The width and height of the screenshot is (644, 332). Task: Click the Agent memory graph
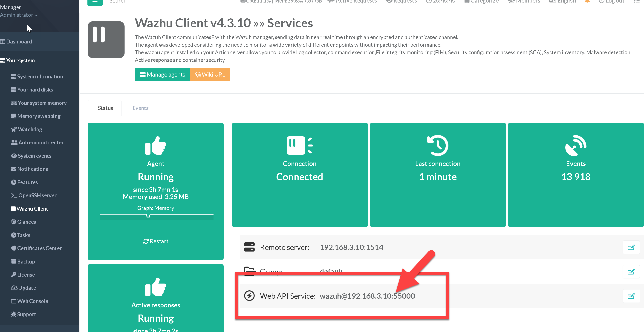tap(156, 216)
